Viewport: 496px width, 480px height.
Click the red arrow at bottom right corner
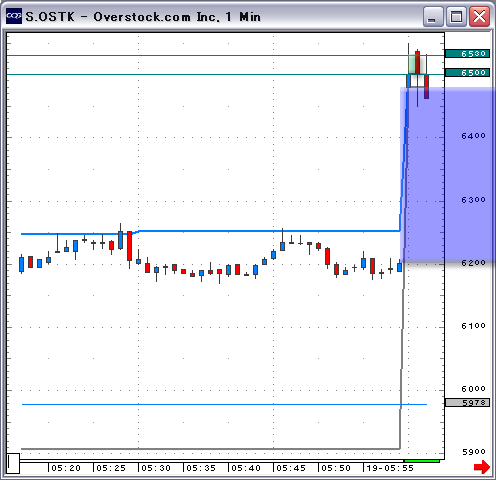click(482, 467)
